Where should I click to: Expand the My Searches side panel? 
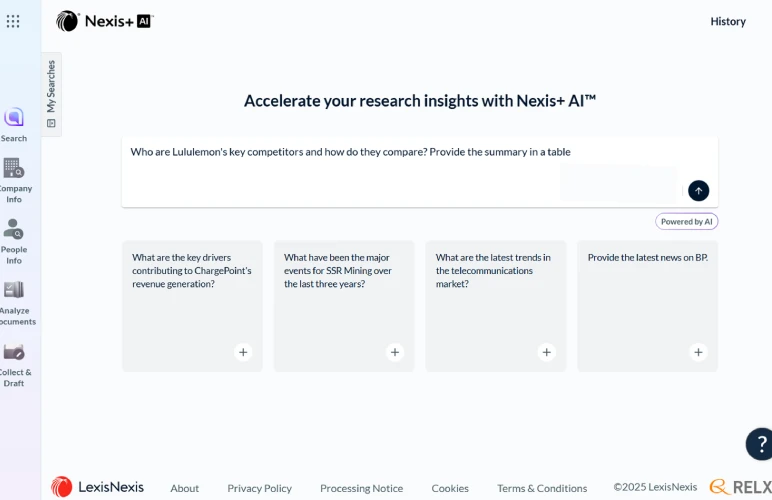tap(51, 94)
